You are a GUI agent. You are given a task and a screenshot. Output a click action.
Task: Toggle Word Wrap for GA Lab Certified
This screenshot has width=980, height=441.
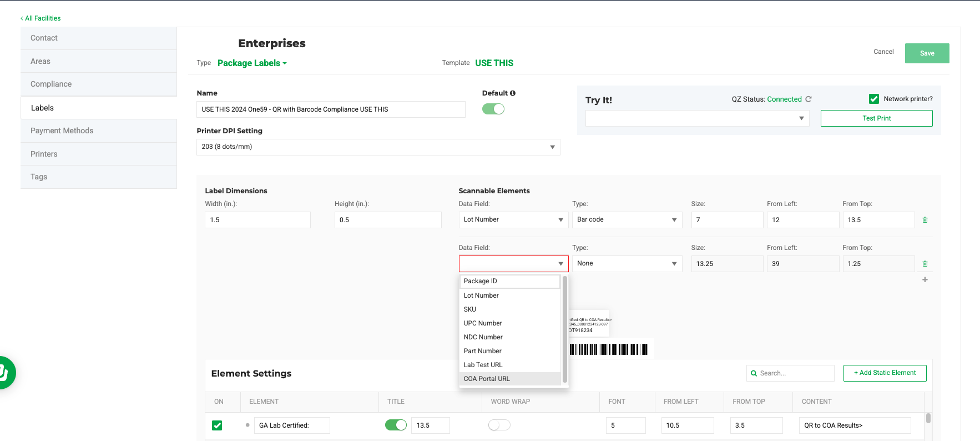pyautogui.click(x=499, y=425)
